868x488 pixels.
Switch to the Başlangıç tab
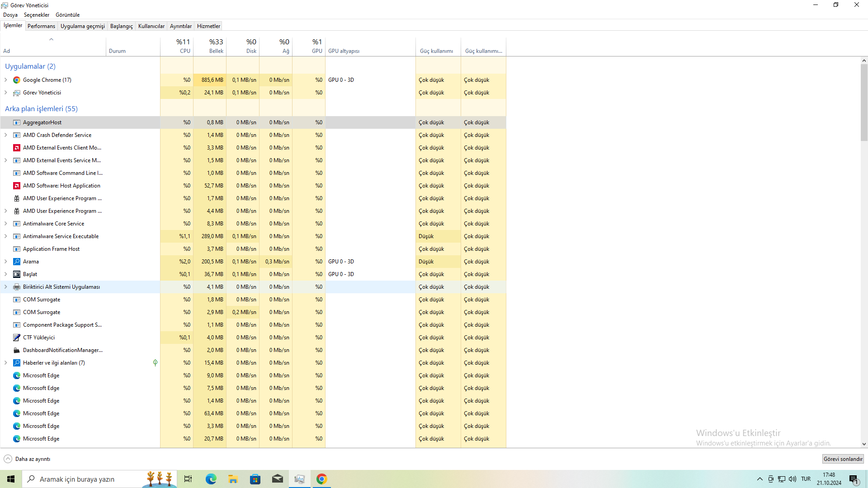click(x=122, y=26)
